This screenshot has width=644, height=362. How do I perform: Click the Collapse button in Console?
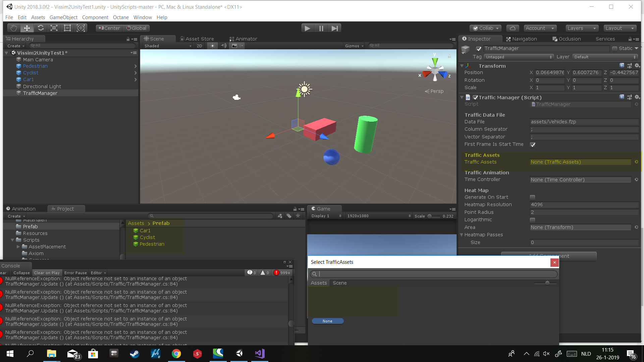pyautogui.click(x=21, y=273)
